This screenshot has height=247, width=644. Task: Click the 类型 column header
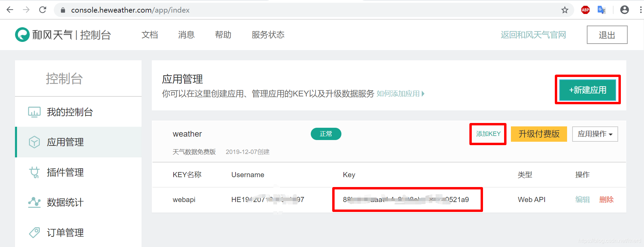[x=525, y=175]
